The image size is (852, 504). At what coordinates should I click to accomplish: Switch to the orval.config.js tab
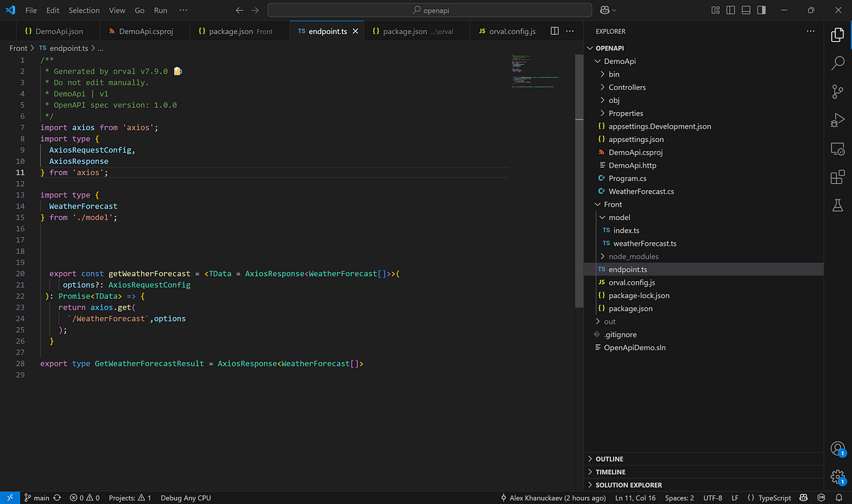[512, 31]
